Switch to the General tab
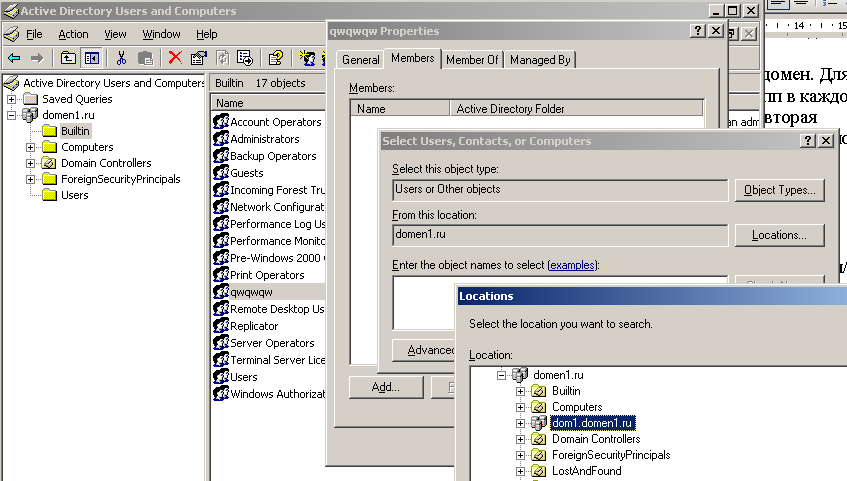This screenshot has height=481, width=847. click(x=360, y=60)
